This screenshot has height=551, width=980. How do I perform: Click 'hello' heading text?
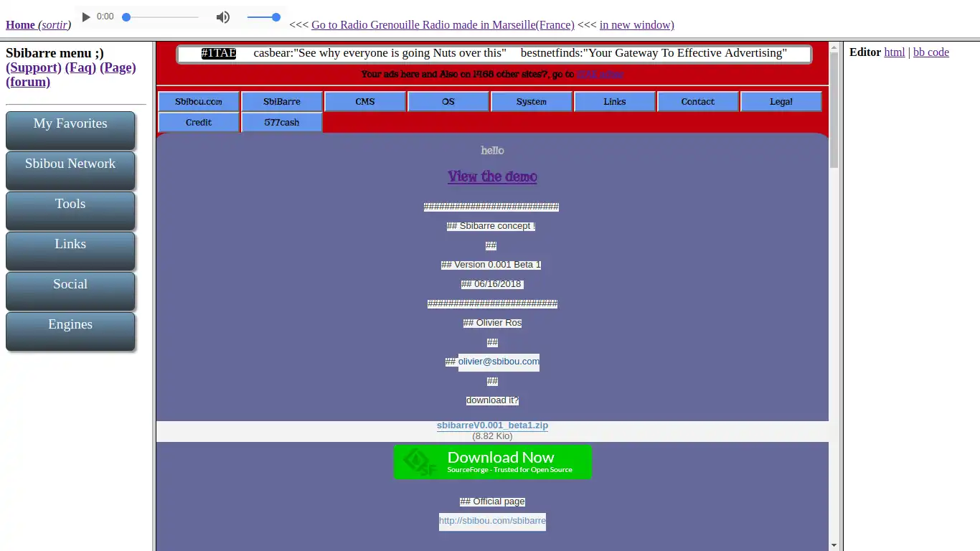coord(492,151)
